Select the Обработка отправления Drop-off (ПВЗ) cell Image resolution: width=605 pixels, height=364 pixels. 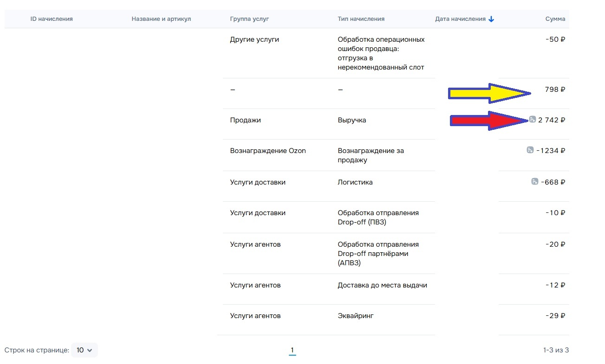point(377,217)
